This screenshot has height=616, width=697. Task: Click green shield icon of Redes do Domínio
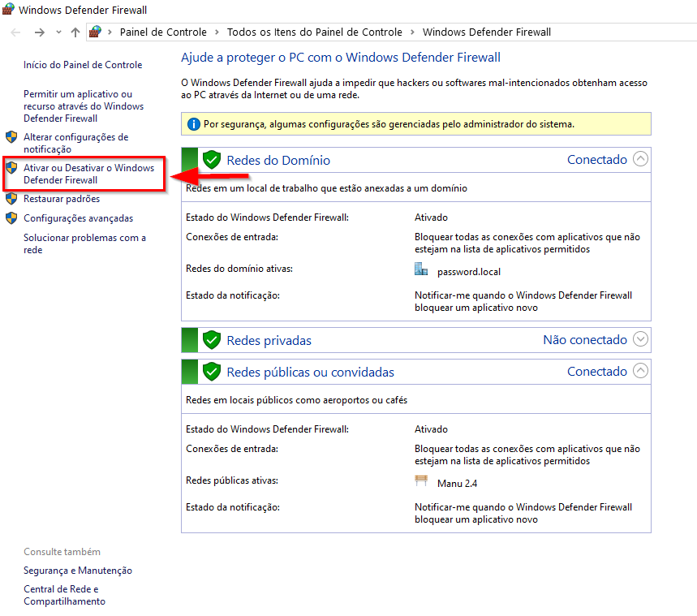click(212, 160)
